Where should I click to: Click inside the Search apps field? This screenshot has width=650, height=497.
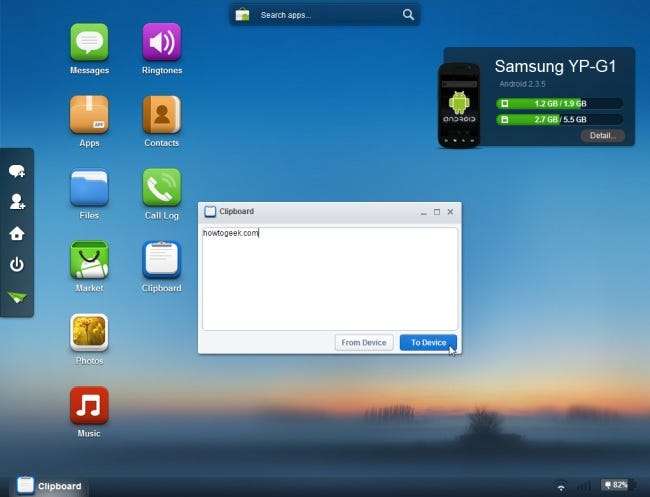coord(325,15)
